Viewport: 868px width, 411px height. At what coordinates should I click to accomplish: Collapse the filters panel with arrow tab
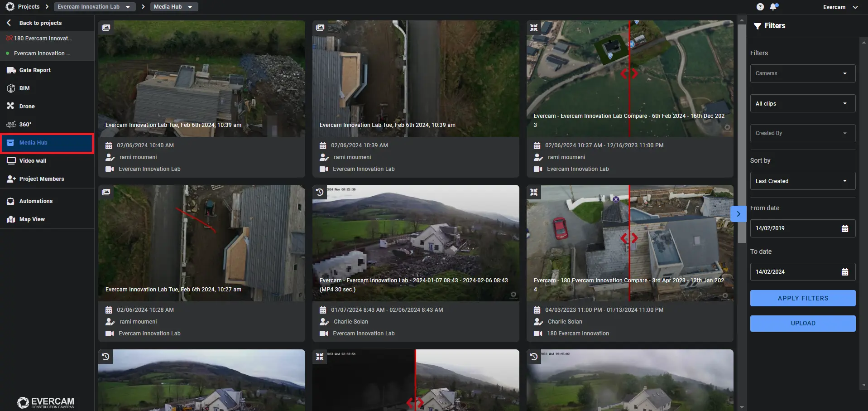coord(739,214)
